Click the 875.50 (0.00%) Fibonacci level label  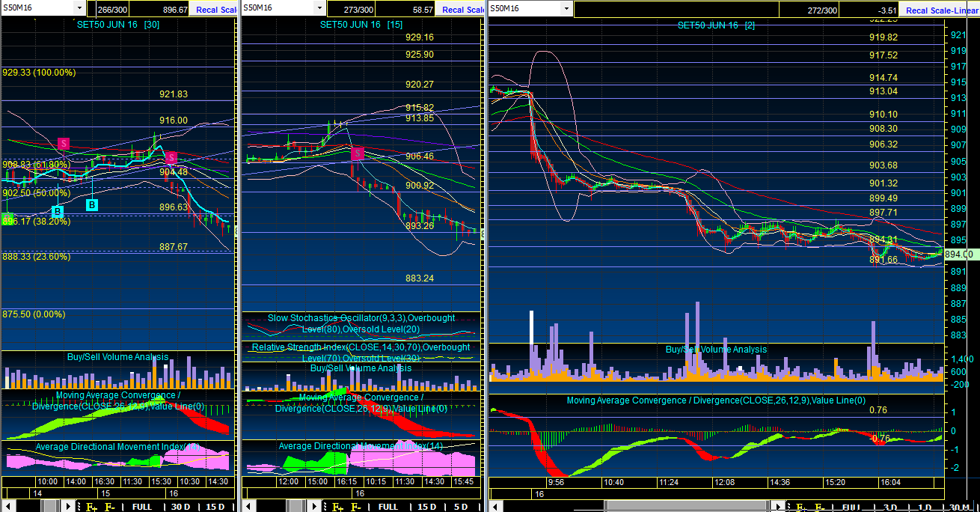[34, 314]
